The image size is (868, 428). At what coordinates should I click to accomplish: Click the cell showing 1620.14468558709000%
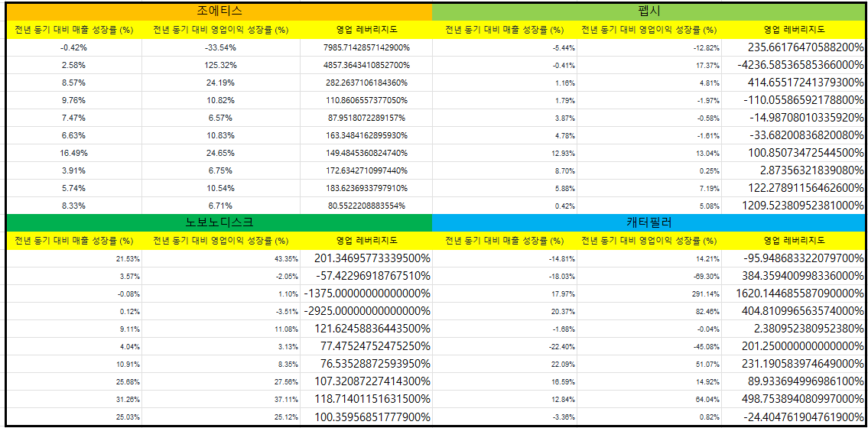click(x=795, y=293)
